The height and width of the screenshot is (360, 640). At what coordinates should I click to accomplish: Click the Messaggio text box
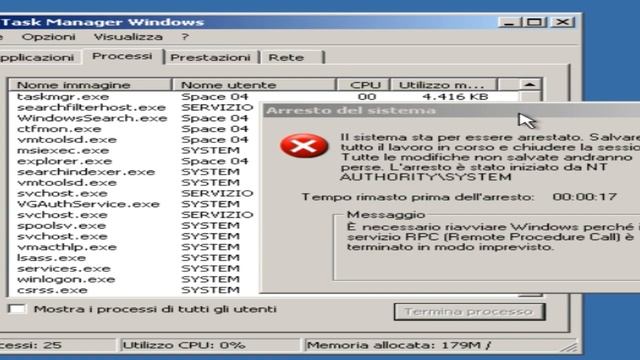(x=487, y=248)
